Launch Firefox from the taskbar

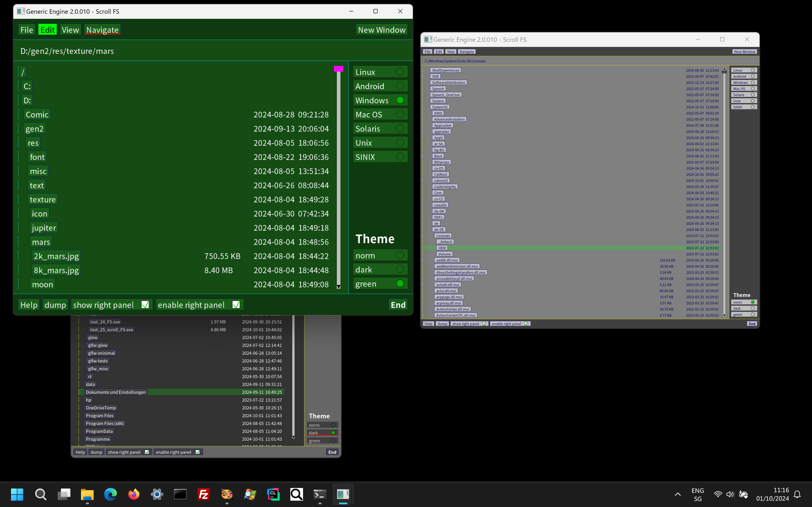coord(134,494)
